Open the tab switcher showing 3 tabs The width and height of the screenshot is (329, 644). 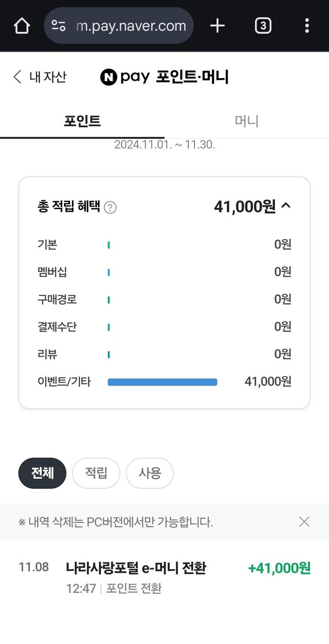263,26
